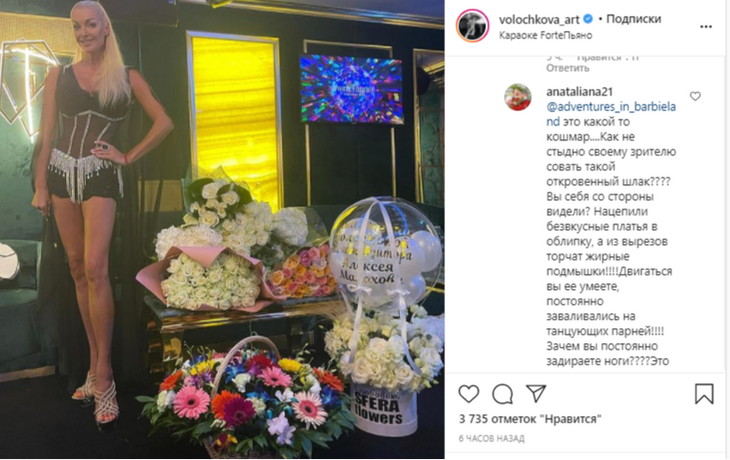The width and height of the screenshot is (730, 460).
Task: Click the TV screen in the photo
Action: [x=351, y=89]
